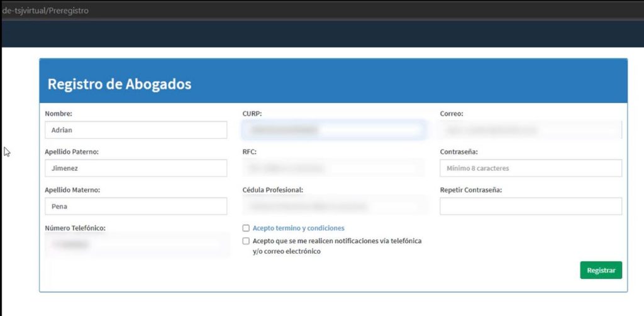This screenshot has width=644, height=316.
Task: Click into the RFC input field
Action: tap(333, 168)
